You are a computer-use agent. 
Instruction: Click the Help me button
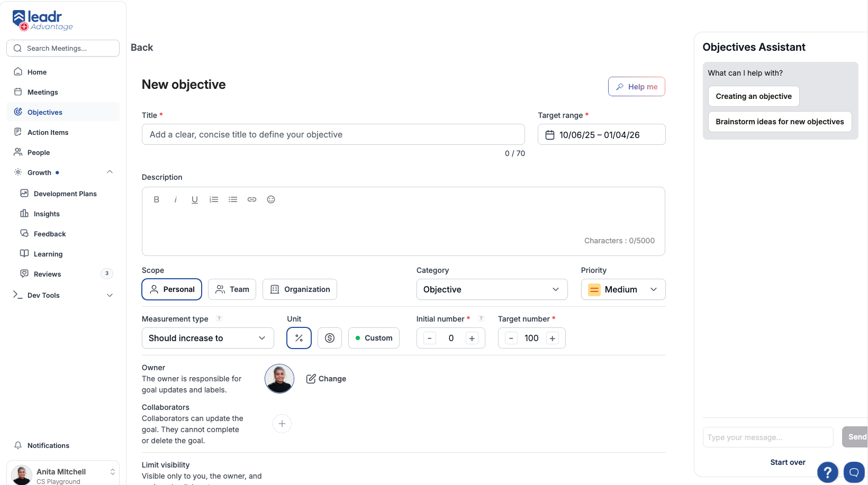[x=637, y=87]
